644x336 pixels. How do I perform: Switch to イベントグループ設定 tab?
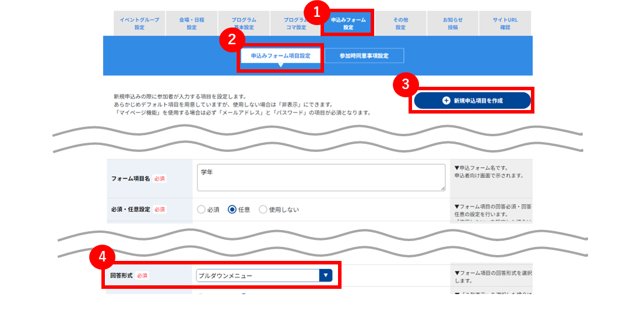[x=139, y=23]
